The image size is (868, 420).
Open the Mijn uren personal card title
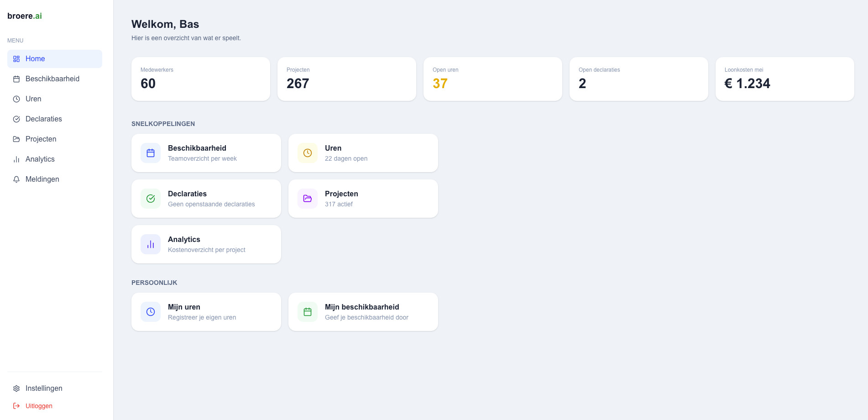tap(184, 307)
